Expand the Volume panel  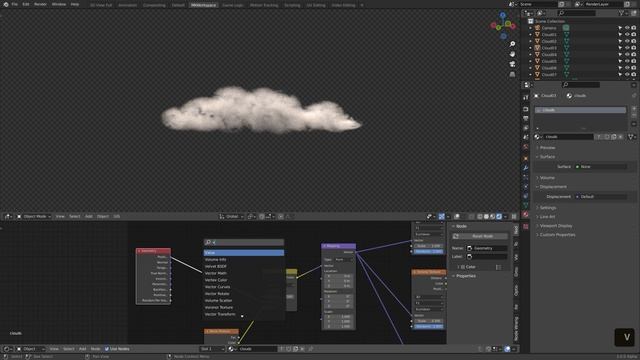(x=547, y=178)
